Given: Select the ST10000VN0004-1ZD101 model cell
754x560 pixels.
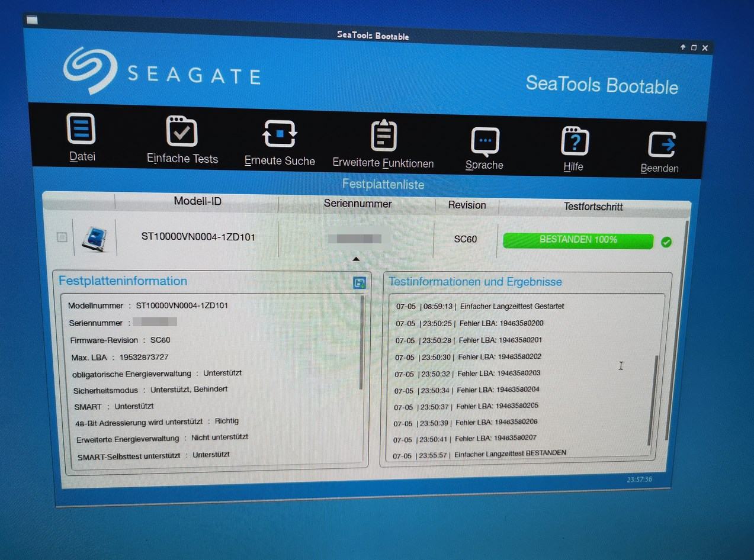Looking at the screenshot, I should coord(198,237).
